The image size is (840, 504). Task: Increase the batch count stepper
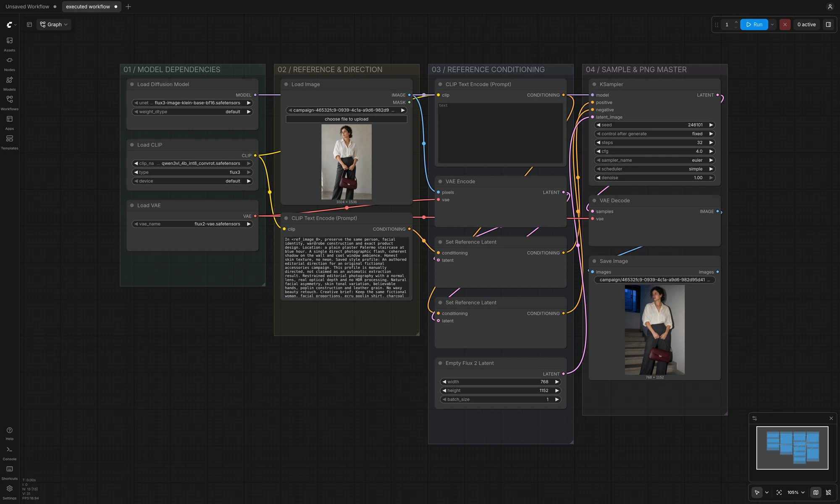click(736, 22)
